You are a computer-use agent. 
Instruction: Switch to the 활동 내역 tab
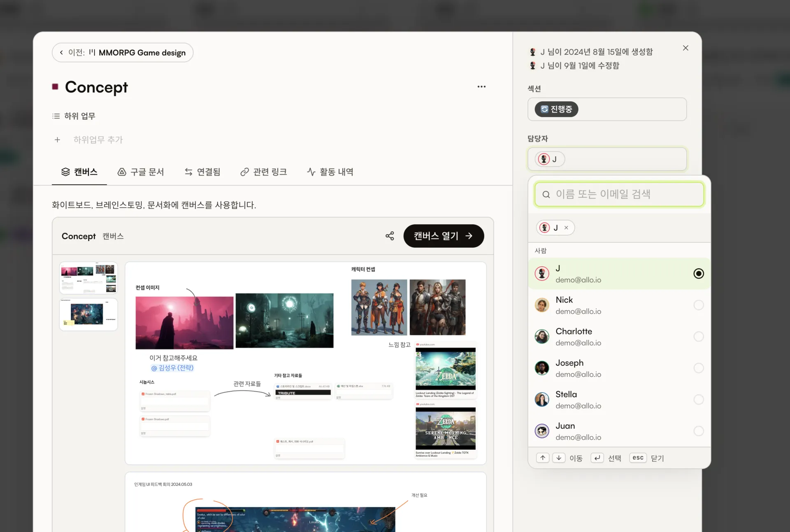tap(330, 172)
